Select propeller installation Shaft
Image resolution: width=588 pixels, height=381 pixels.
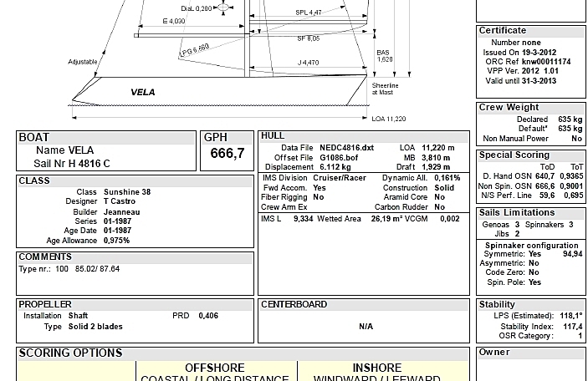(x=78, y=316)
